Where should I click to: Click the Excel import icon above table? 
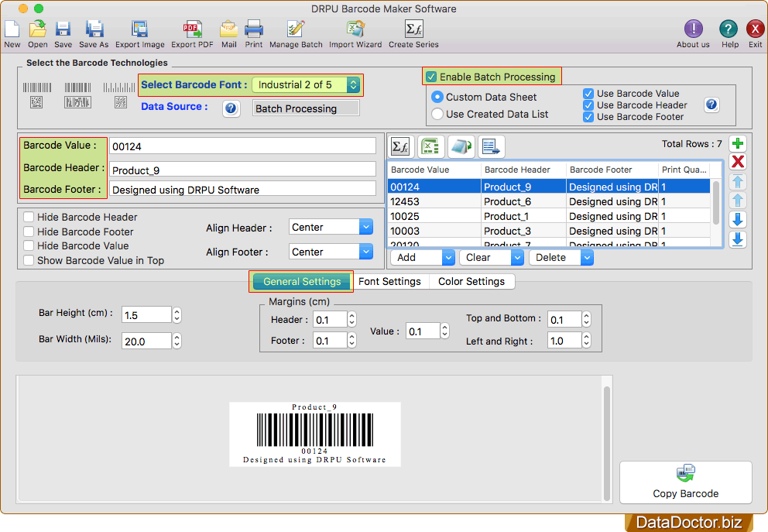[431, 146]
